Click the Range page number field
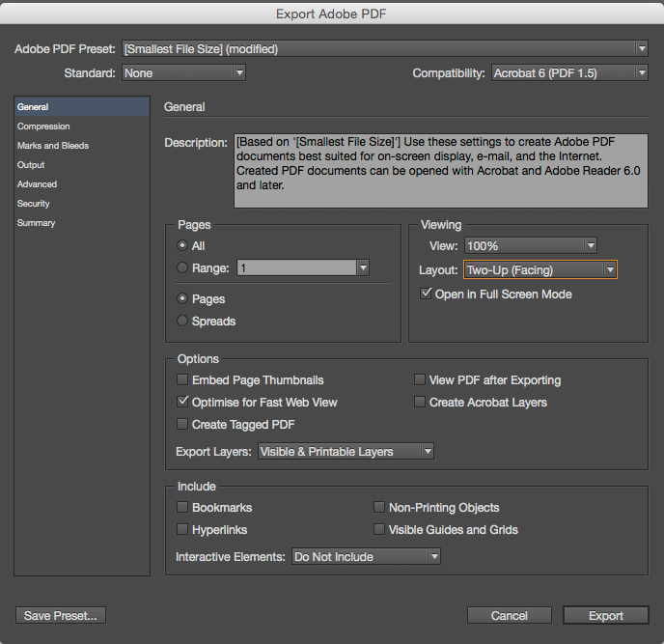This screenshot has width=664, height=644. point(296,267)
